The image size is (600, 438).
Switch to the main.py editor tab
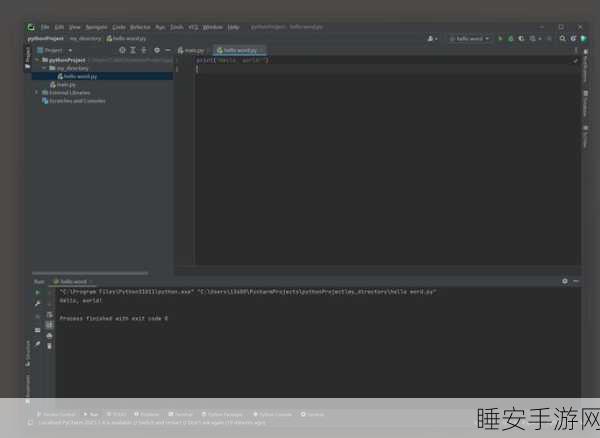191,50
